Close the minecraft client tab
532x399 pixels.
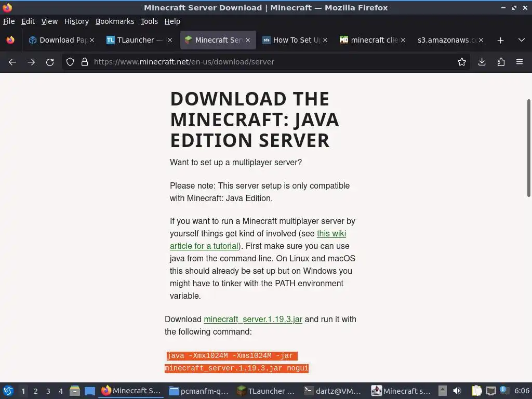tap(403, 40)
